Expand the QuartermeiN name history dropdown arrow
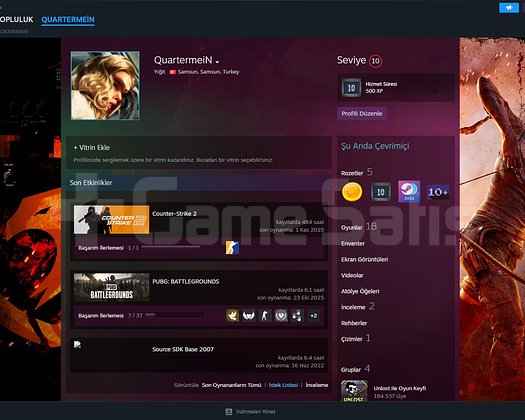The height and width of the screenshot is (420, 525). 217,62
